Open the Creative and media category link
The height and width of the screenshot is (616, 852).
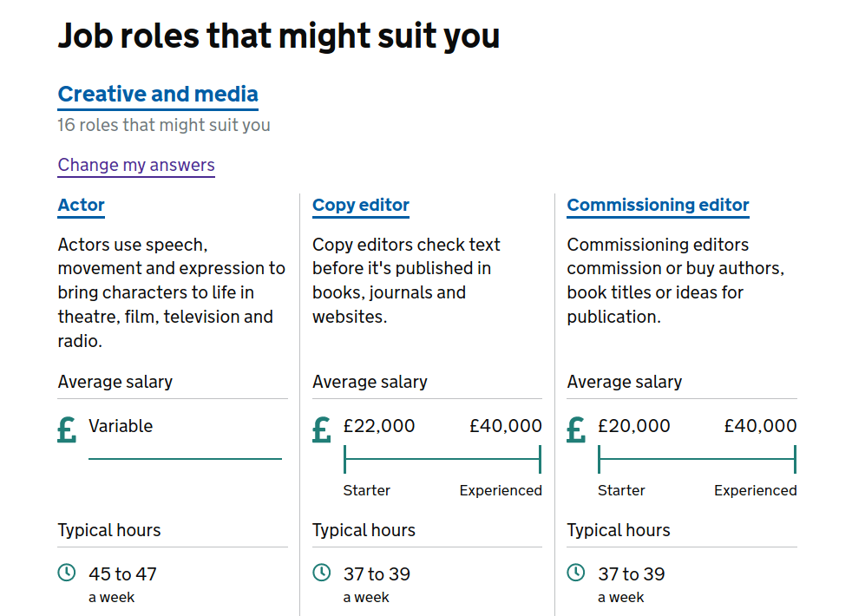click(x=158, y=94)
